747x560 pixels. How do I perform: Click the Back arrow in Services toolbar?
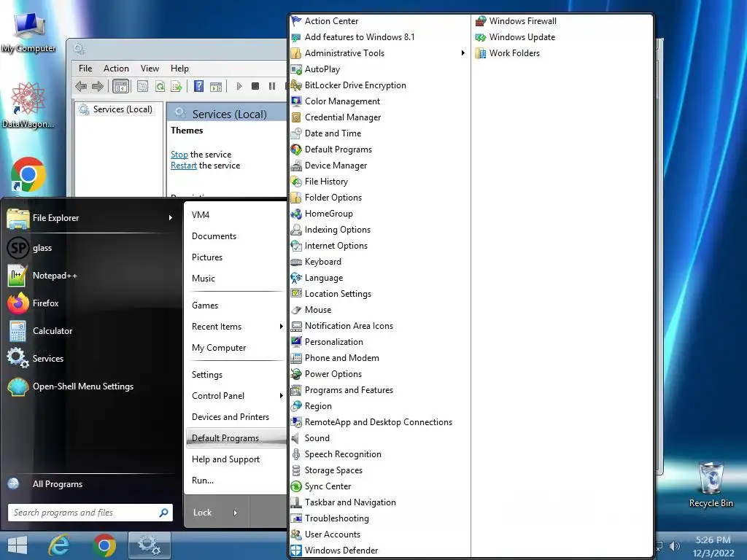[81, 86]
